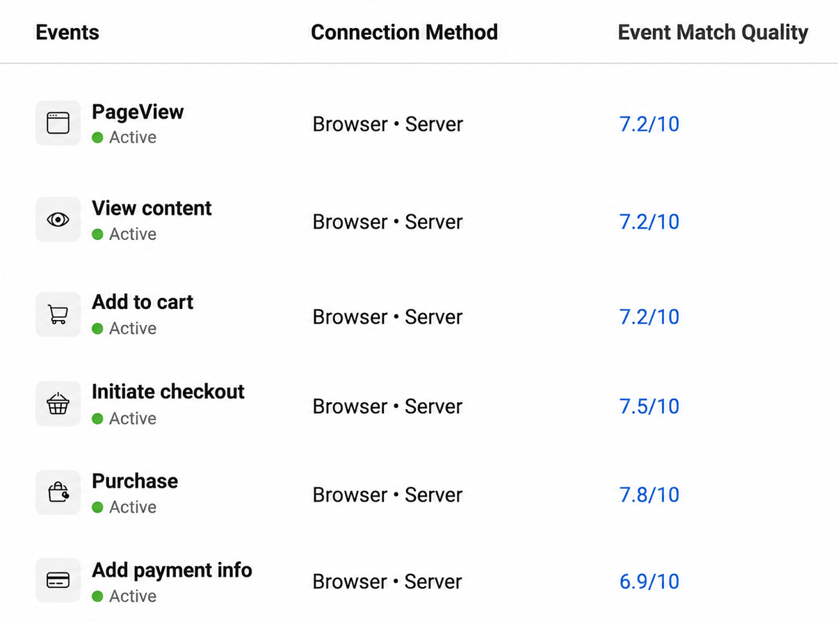Viewport: 840px width, 631px height.
Task: Click the Active status under View content
Action: [x=124, y=234]
